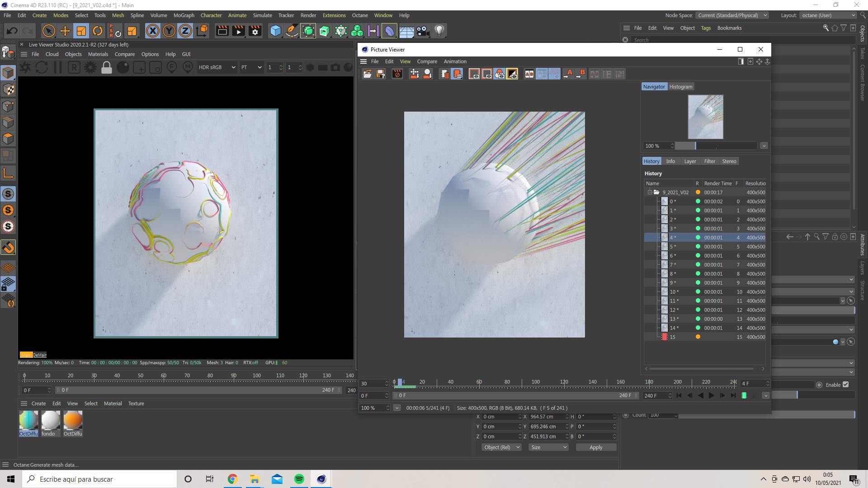Collapse the 9_2021_V02 history folder
This screenshot has height=488, width=868.
[x=650, y=192]
